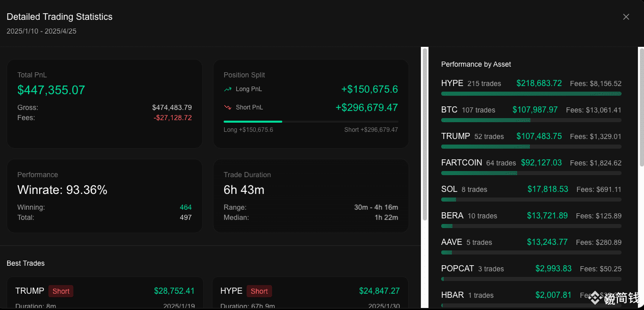The width and height of the screenshot is (644, 310).
Task: Click the BERA performance bar
Action: click(531, 226)
